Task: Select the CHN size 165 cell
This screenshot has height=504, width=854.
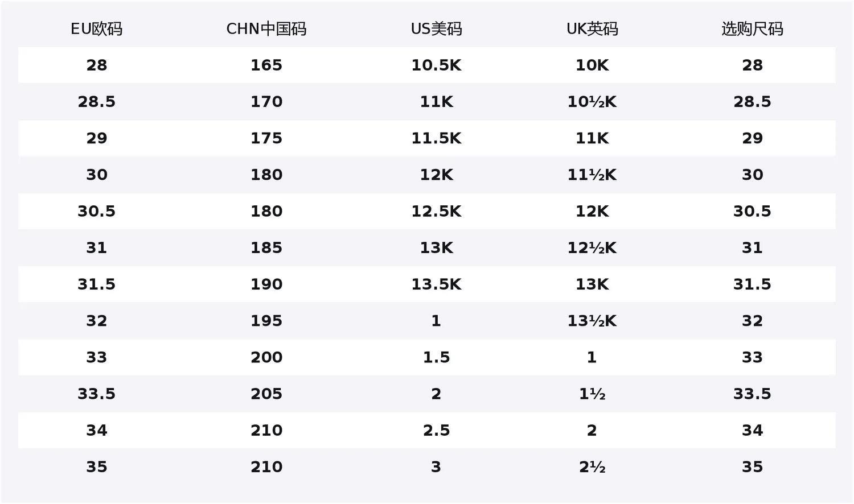Action: 266,65
